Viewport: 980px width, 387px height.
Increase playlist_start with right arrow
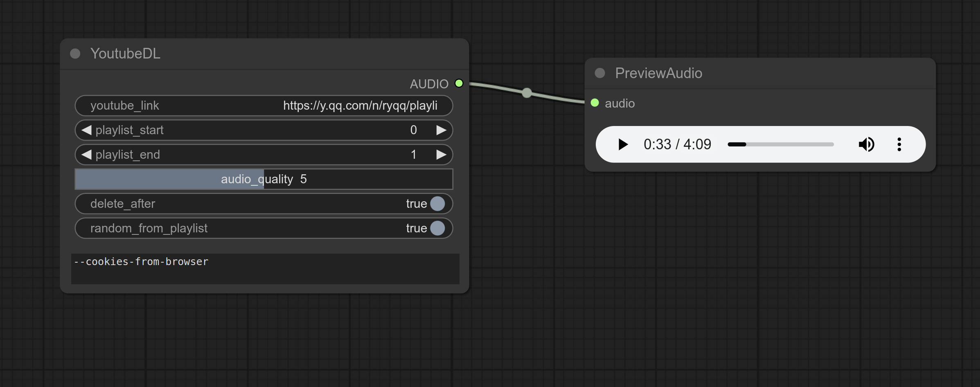coord(441,130)
